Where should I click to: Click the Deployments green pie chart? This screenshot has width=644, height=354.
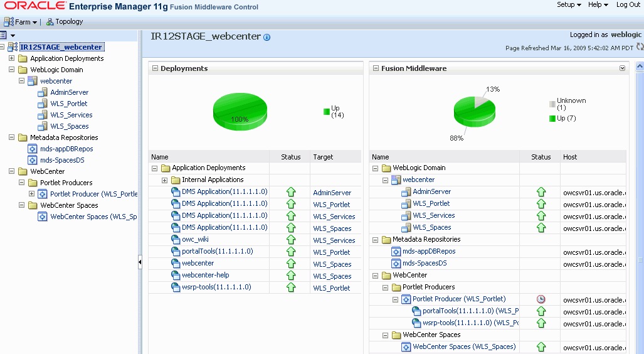click(x=240, y=112)
